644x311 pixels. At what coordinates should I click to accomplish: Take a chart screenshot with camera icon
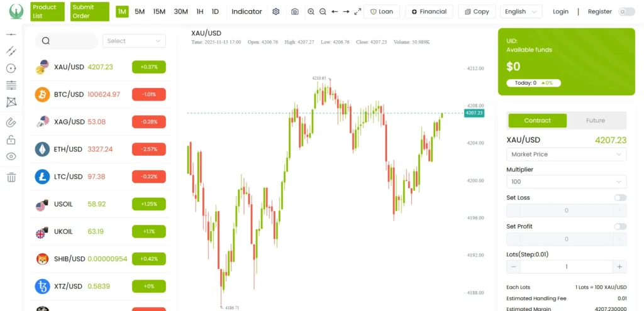pos(295,12)
